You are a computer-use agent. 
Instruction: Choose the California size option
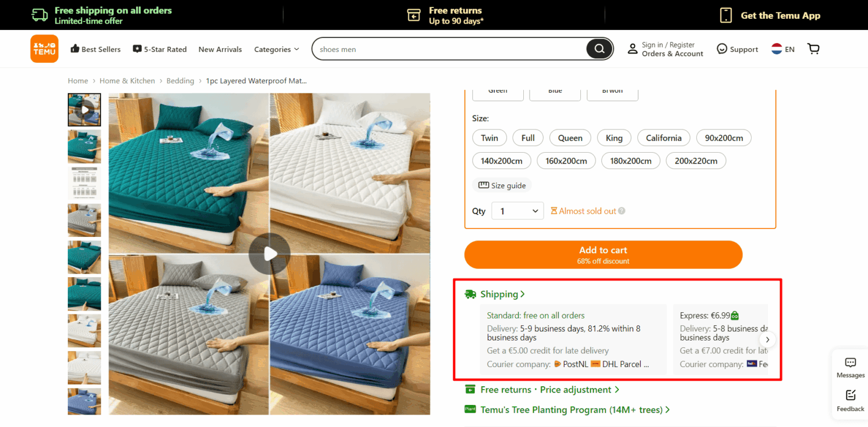click(x=663, y=138)
